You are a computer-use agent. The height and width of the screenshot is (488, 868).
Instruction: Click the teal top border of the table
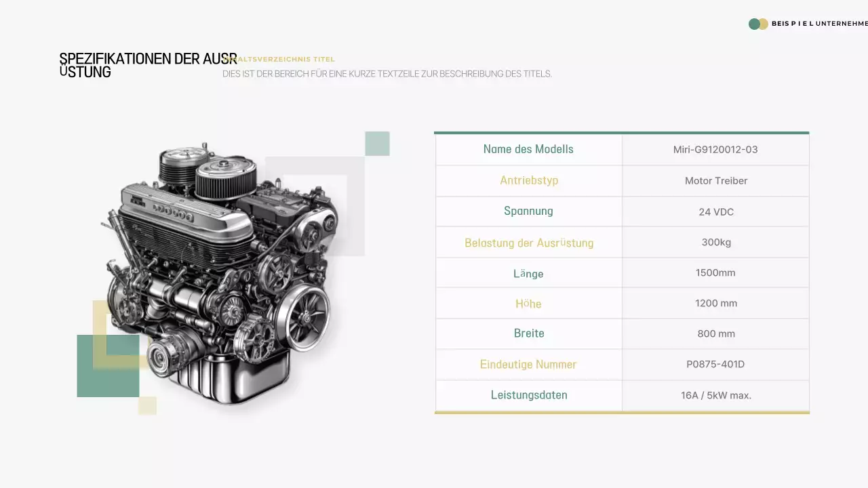[622, 132]
